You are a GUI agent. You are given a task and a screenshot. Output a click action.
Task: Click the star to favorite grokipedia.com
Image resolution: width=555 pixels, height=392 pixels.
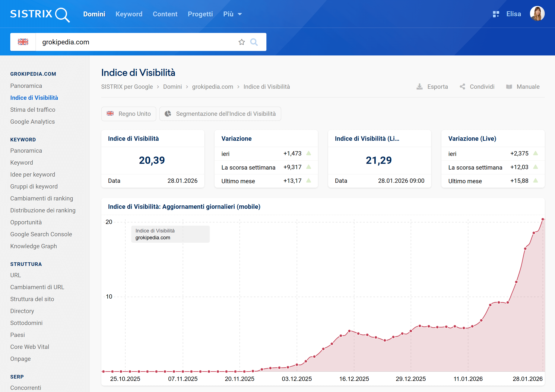[241, 42]
